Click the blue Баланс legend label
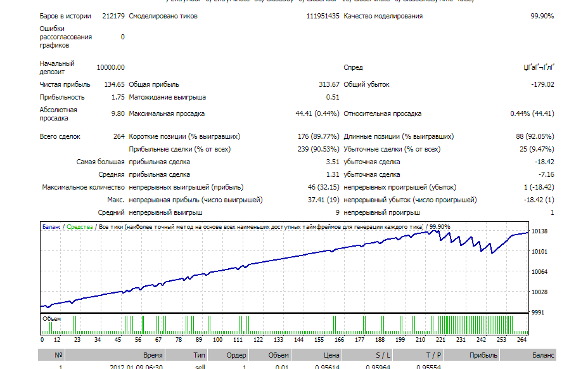Screen dimensions: 588x369 [x=51, y=227]
